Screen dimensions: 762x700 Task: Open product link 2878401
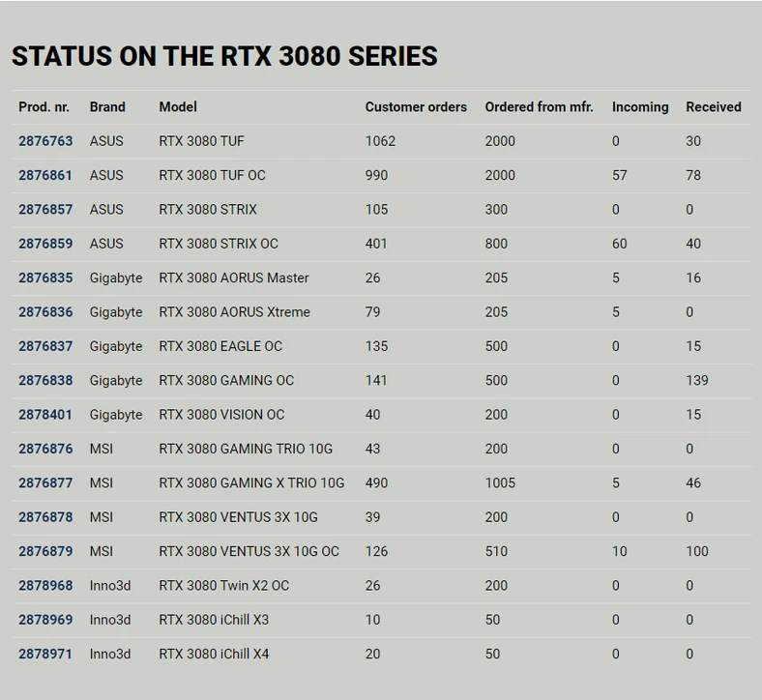[45, 415]
